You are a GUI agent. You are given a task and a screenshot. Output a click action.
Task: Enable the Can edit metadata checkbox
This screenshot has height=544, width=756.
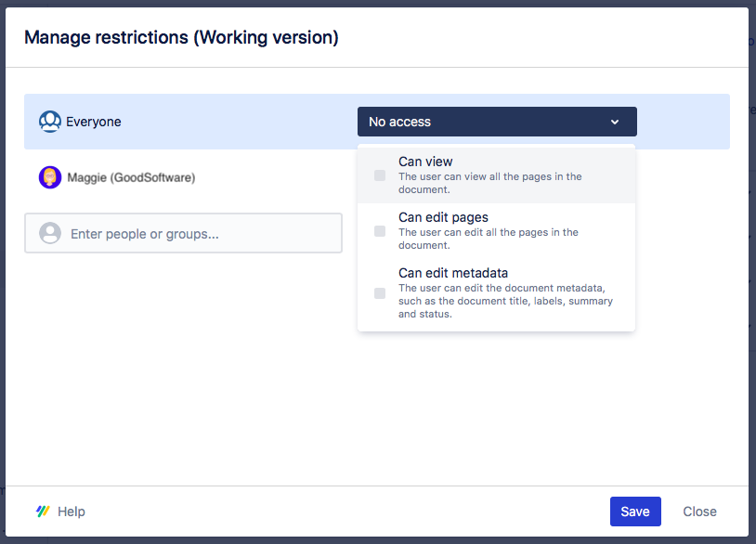(378, 292)
